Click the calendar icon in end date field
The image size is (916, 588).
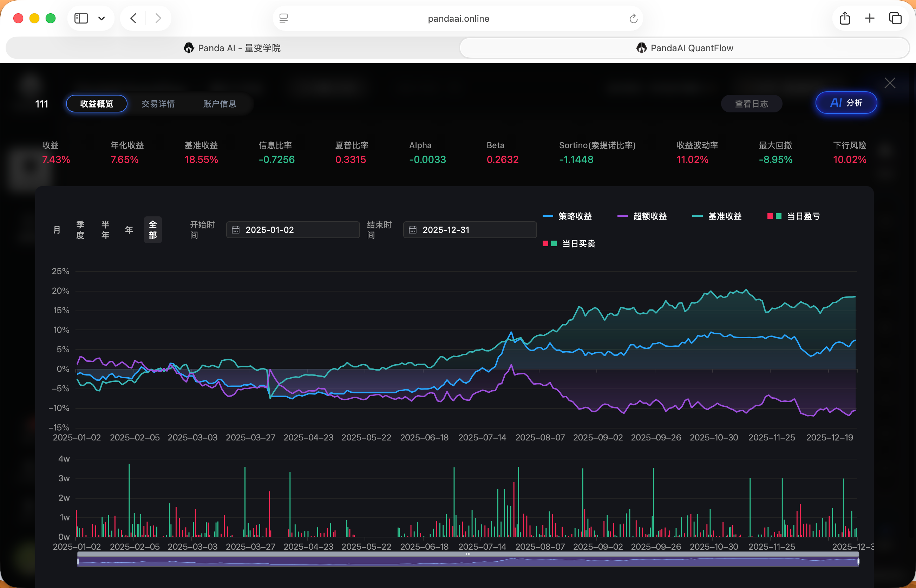coord(413,230)
